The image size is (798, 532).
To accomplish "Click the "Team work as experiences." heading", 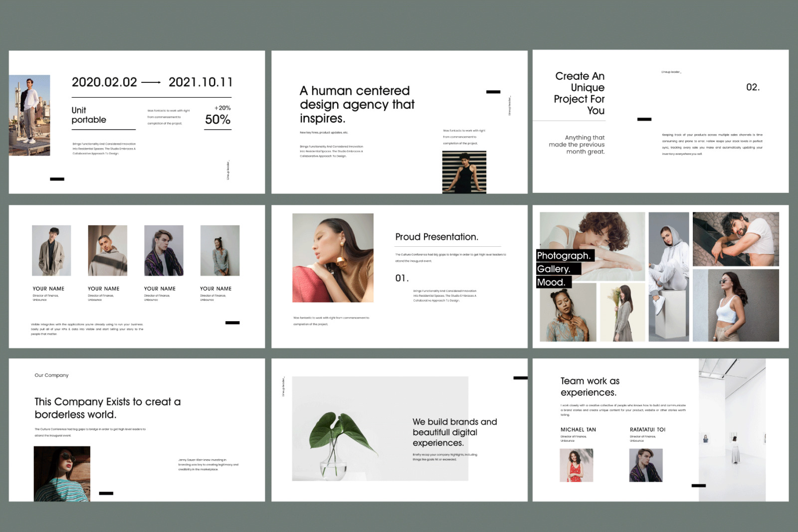I will point(590,386).
